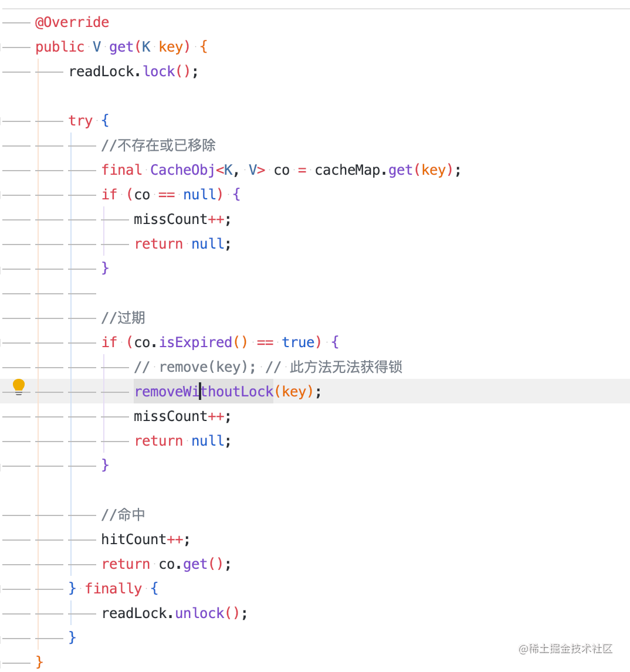Click 'CacheObj' type in final declaration
The height and width of the screenshot is (672, 630).
click(x=182, y=170)
